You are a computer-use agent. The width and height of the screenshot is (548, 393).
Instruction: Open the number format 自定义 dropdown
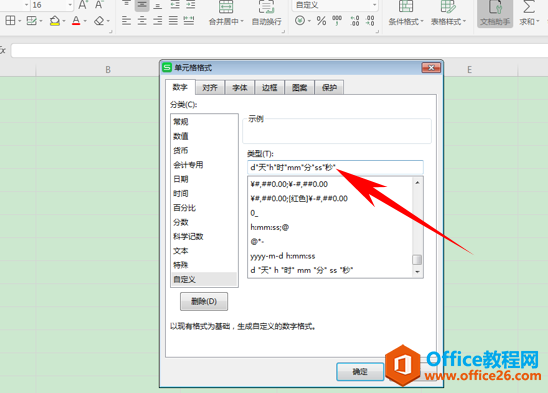point(374,5)
